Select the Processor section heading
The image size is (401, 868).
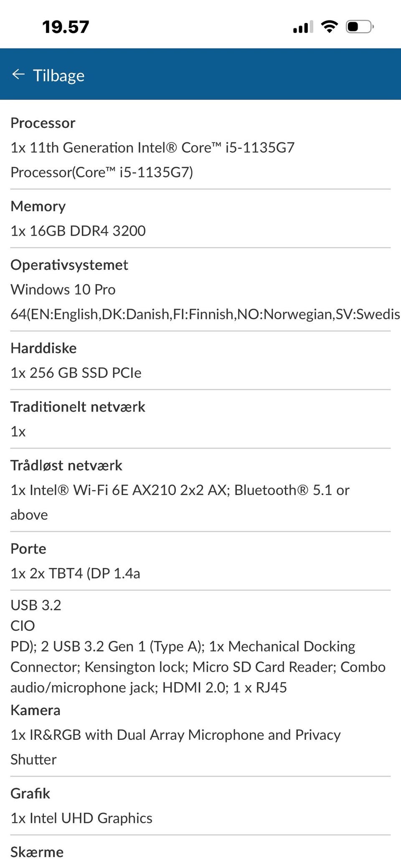[43, 123]
